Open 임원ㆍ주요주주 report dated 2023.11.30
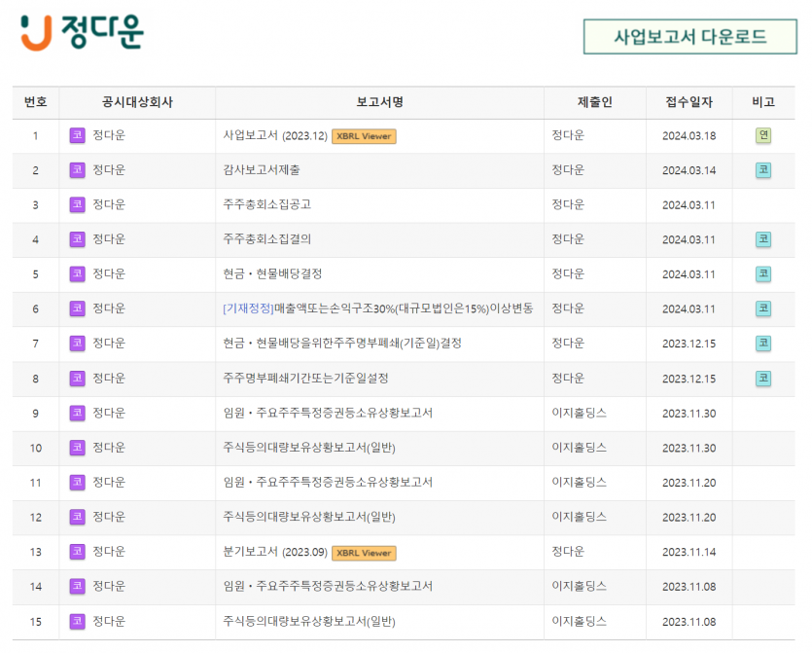 pos(328,413)
